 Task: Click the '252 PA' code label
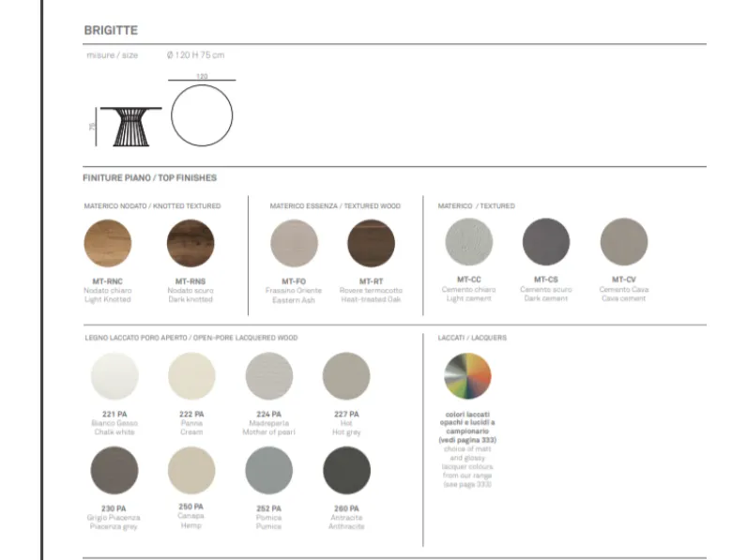click(268, 508)
